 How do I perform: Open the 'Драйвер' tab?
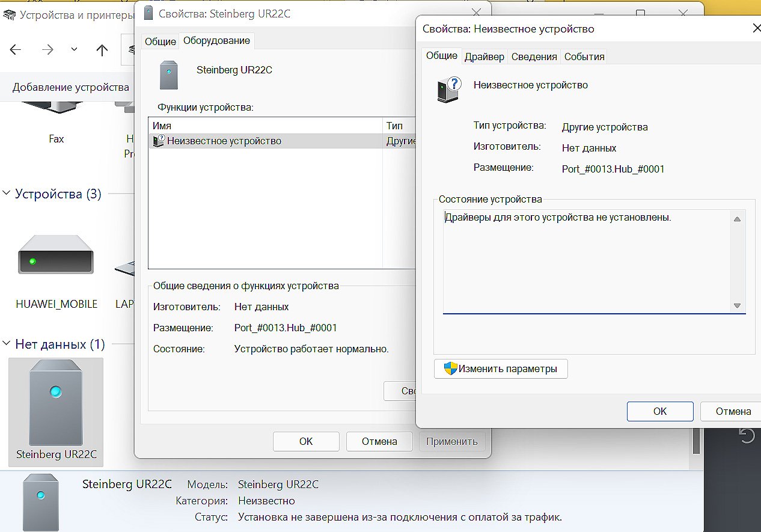point(484,57)
